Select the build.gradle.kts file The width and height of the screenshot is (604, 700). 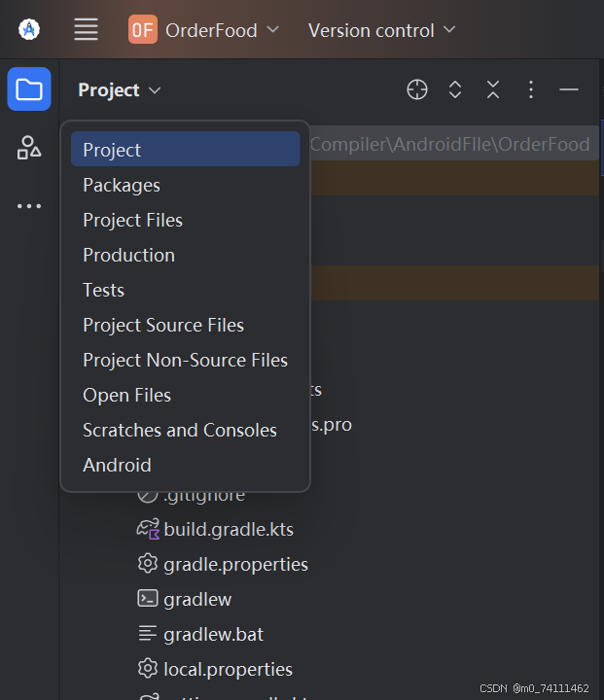(229, 530)
